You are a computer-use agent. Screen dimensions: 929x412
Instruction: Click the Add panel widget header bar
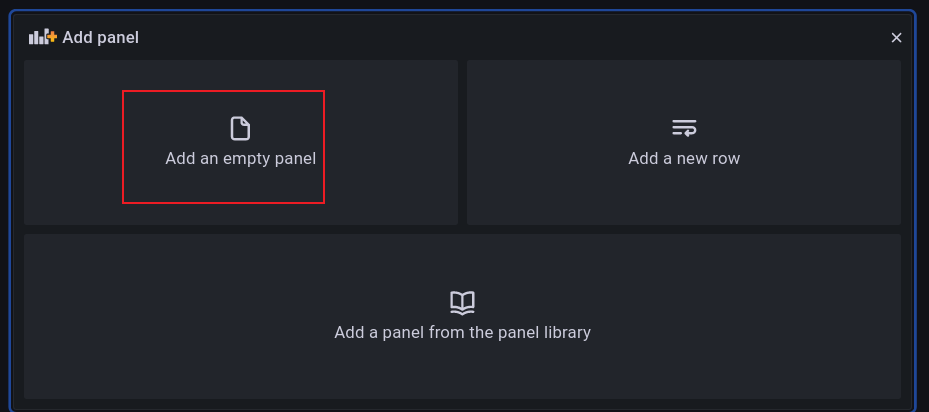500,37
